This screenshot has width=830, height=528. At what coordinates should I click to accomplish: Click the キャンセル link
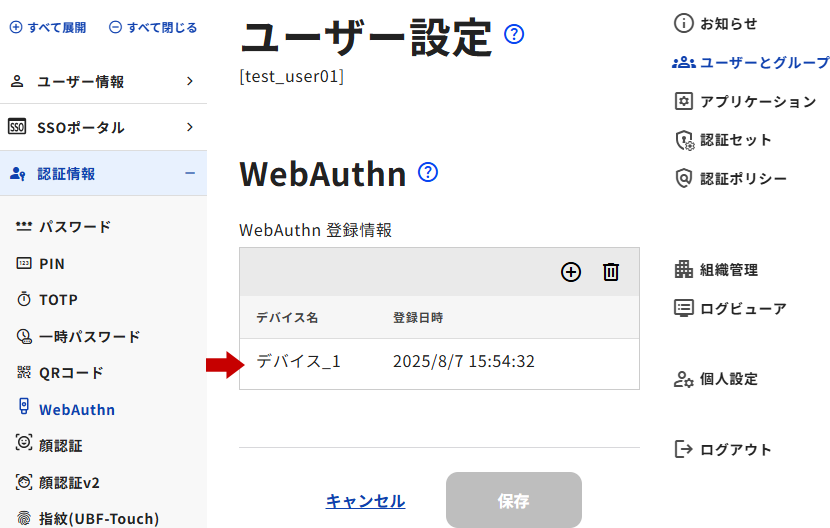click(x=365, y=501)
